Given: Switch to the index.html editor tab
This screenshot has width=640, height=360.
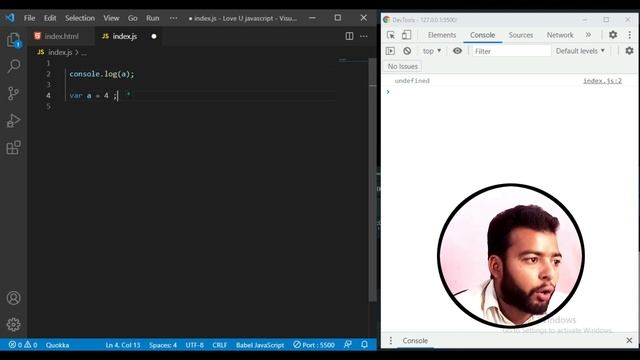Looking at the screenshot, I should point(61,36).
